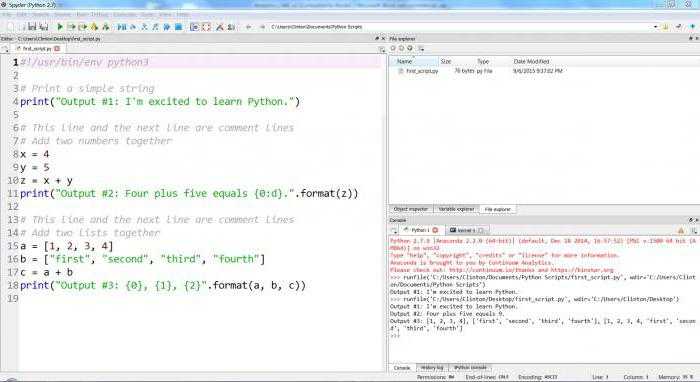The height and width of the screenshot is (382, 700).
Task: Click the change to parent directory icon
Action: [692, 27]
